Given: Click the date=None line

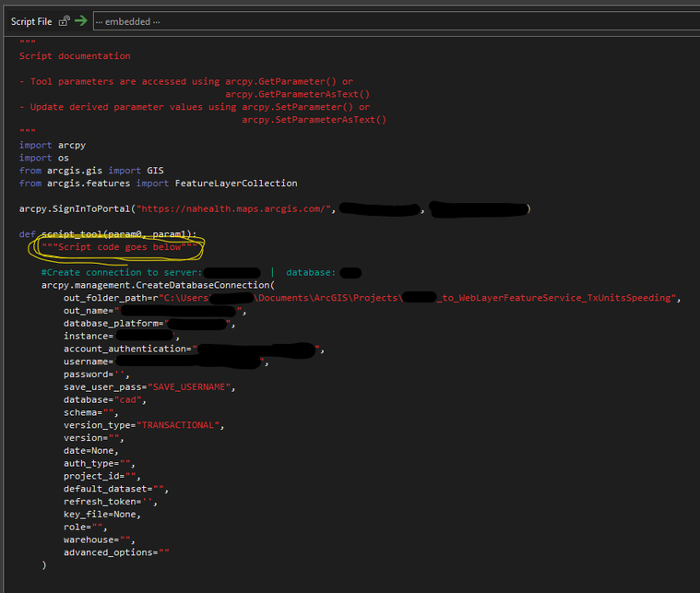Looking at the screenshot, I should [91, 451].
